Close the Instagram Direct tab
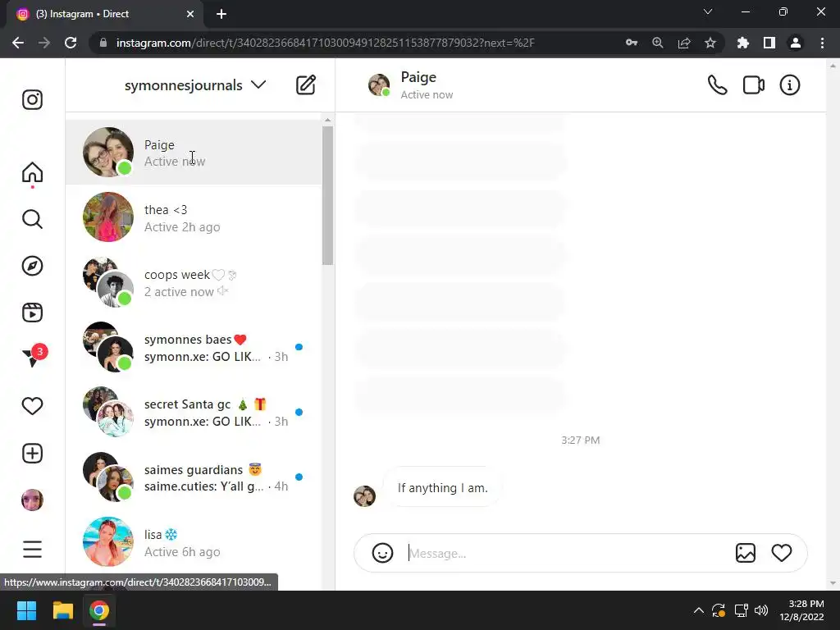The height and width of the screenshot is (630, 840). tap(190, 14)
